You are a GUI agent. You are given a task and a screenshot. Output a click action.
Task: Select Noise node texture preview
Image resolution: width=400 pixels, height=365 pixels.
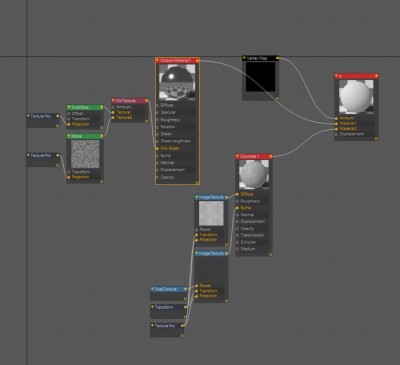point(85,154)
